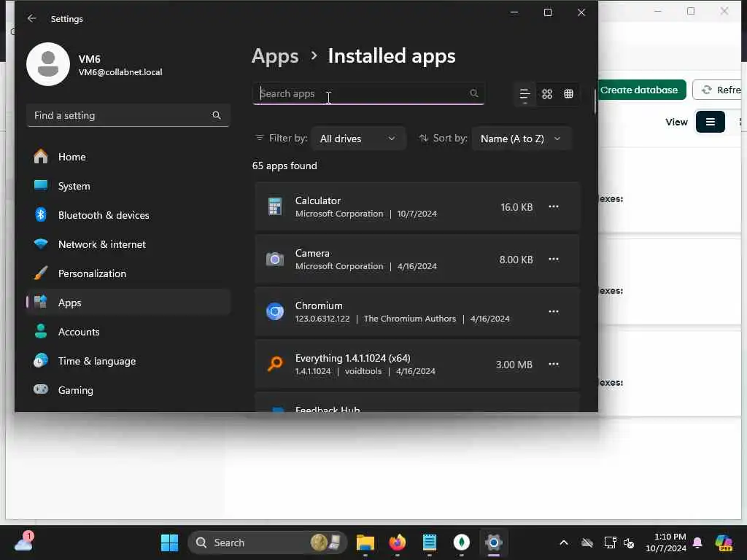Focus the Find a setting search box
The image size is (747, 560).
click(128, 115)
